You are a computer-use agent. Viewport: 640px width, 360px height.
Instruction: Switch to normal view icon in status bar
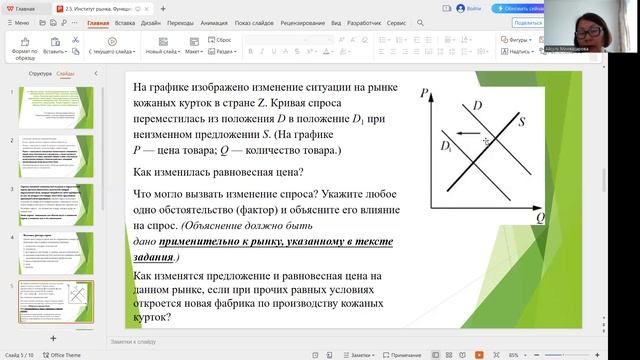pyautogui.click(x=436, y=355)
